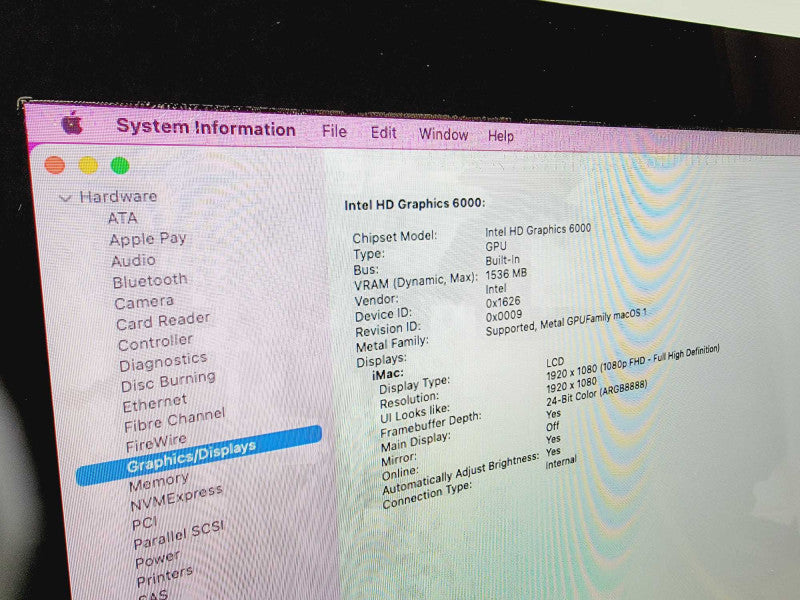Select NVMExpress in the sidebar

176,497
